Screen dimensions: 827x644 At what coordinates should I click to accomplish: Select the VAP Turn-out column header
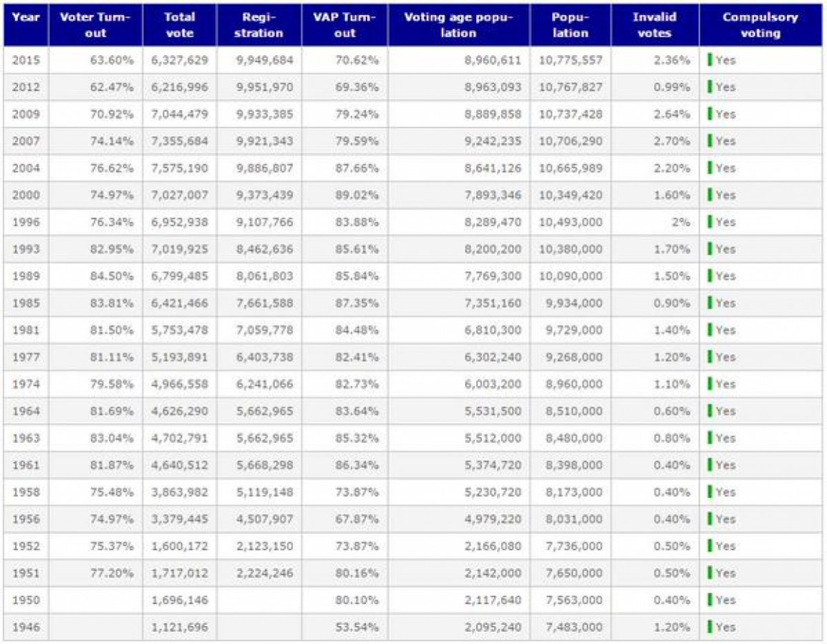click(x=345, y=25)
